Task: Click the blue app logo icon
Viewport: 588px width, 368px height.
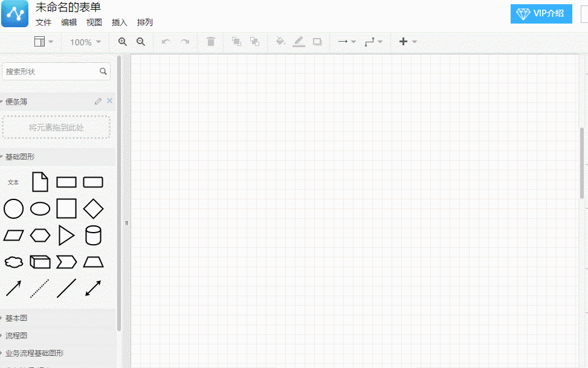Action: 15,13
